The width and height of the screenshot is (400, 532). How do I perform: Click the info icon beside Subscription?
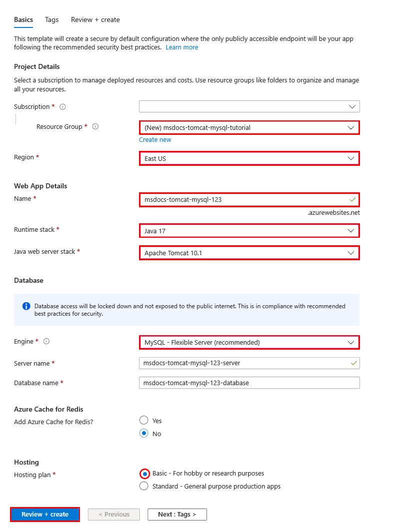62,106
